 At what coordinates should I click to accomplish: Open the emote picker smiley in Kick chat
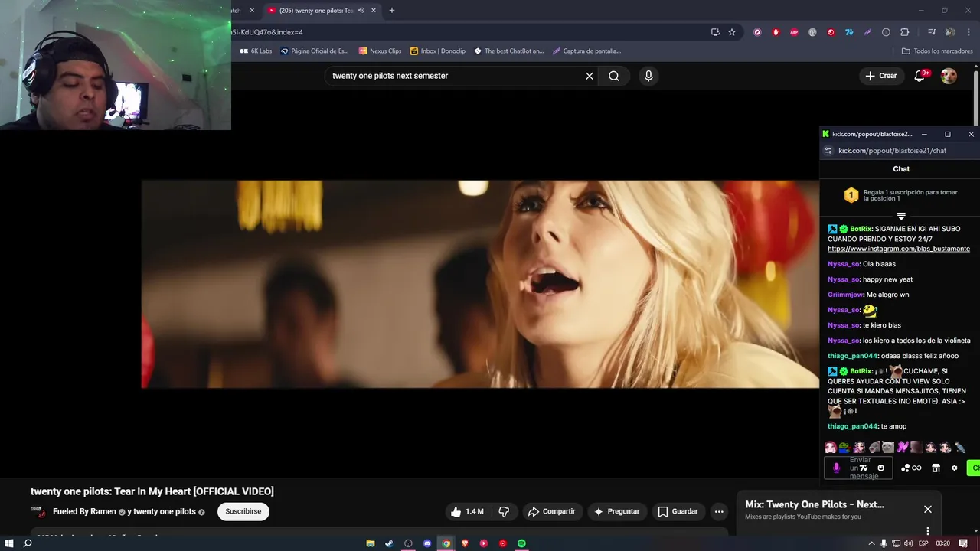pos(880,468)
